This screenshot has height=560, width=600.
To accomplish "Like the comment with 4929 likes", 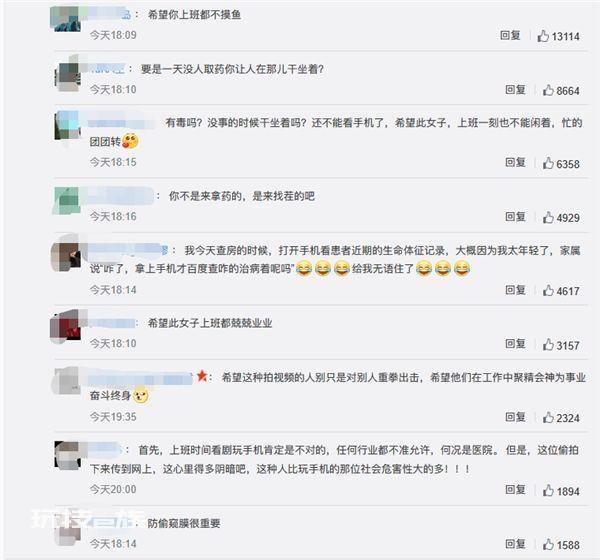I will click(548, 217).
